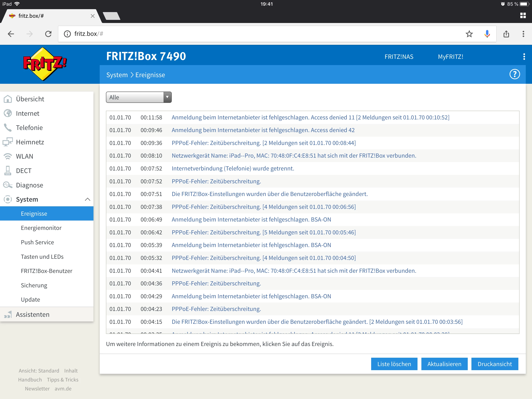The width and height of the screenshot is (532, 399).
Task: Open the WLAN sidebar menu
Action: [24, 156]
